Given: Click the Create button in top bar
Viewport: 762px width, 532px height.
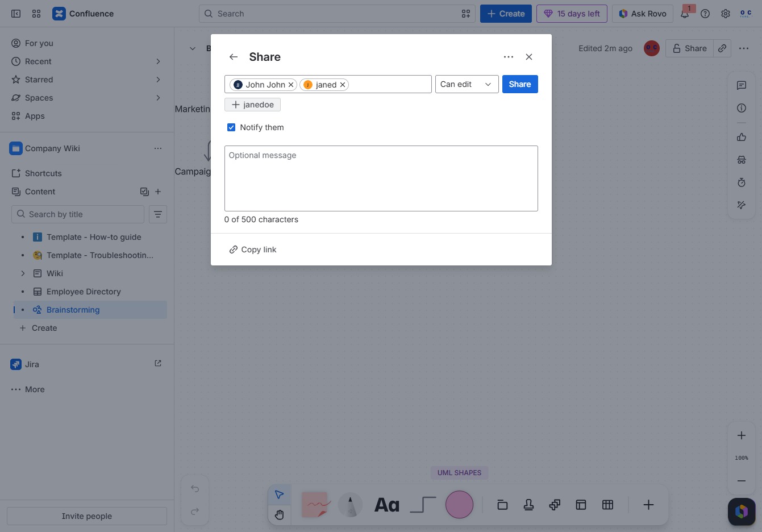Looking at the screenshot, I should click(x=506, y=14).
